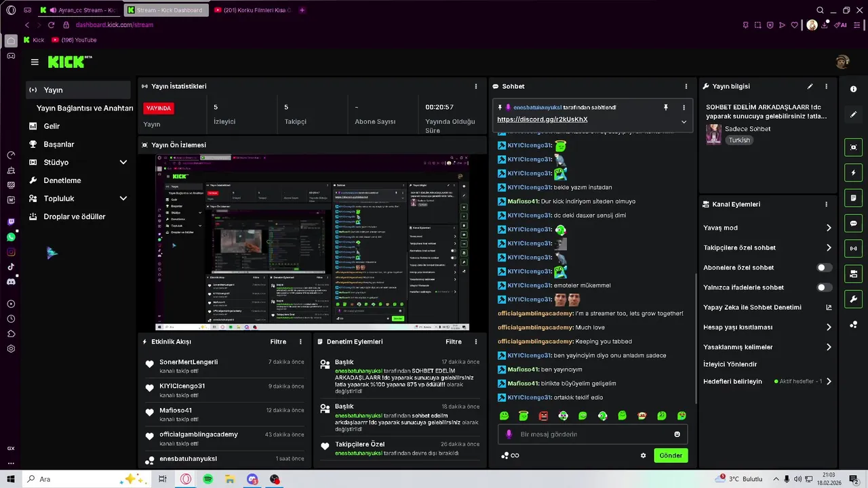Switch to the Ayran_cc Stream browser tab
Image resolution: width=868 pixels, height=488 pixels.
tap(79, 10)
